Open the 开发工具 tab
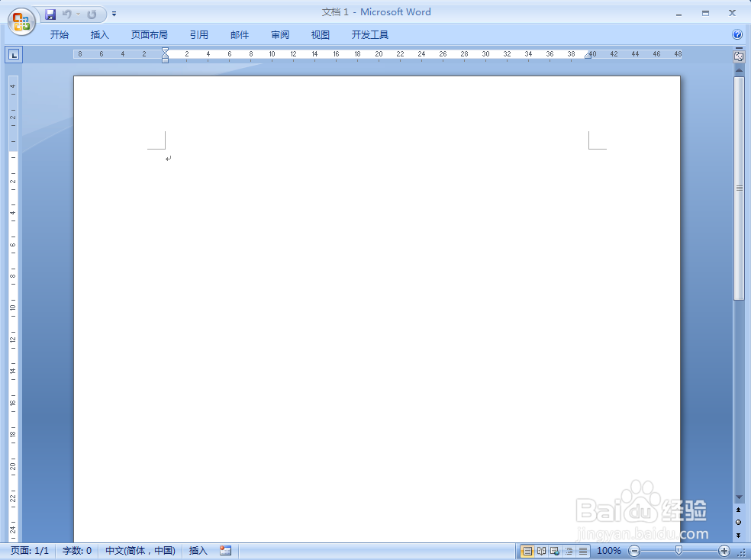The image size is (751, 560). tap(369, 35)
